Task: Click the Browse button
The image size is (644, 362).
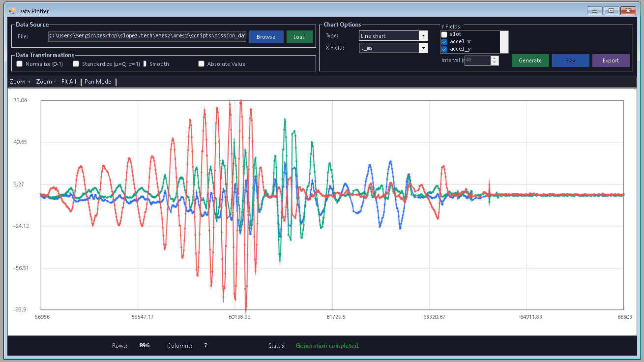Action: [x=266, y=37]
